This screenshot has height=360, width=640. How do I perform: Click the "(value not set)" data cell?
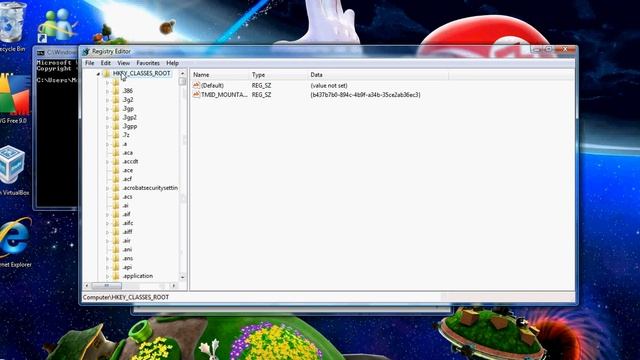tap(329, 85)
